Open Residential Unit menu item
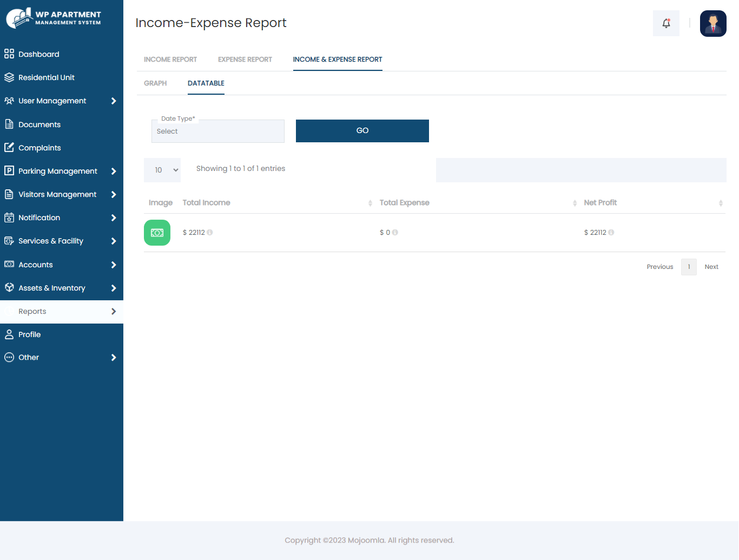This screenshot has width=739, height=560. coord(62,77)
